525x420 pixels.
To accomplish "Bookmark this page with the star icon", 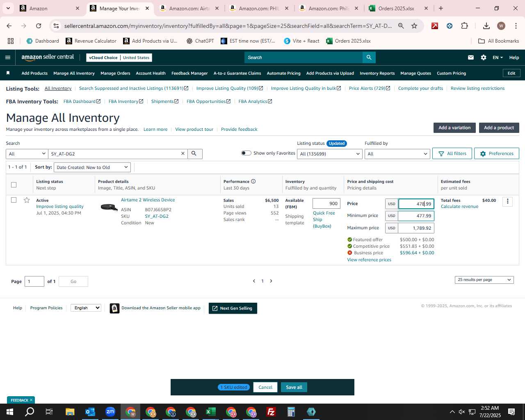I will [414, 26].
